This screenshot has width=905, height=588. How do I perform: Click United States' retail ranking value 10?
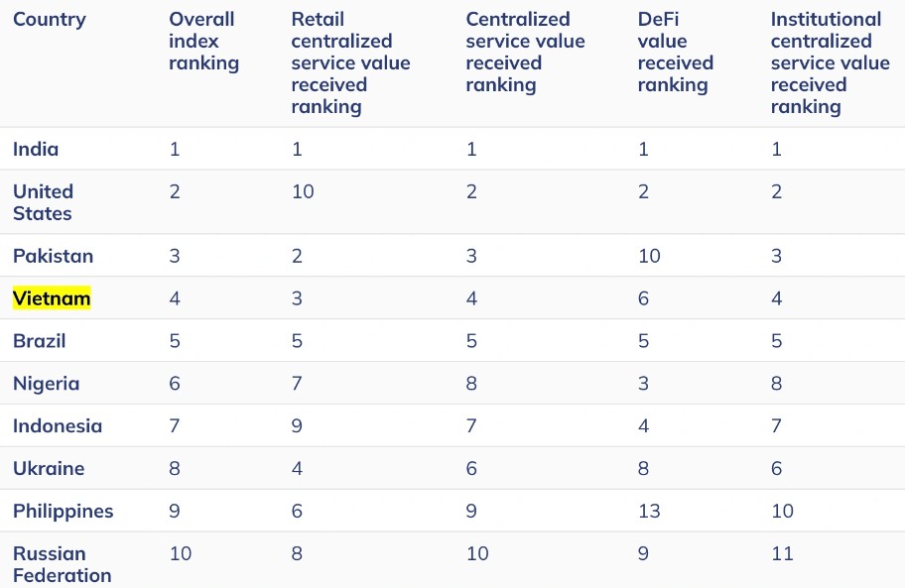303,191
